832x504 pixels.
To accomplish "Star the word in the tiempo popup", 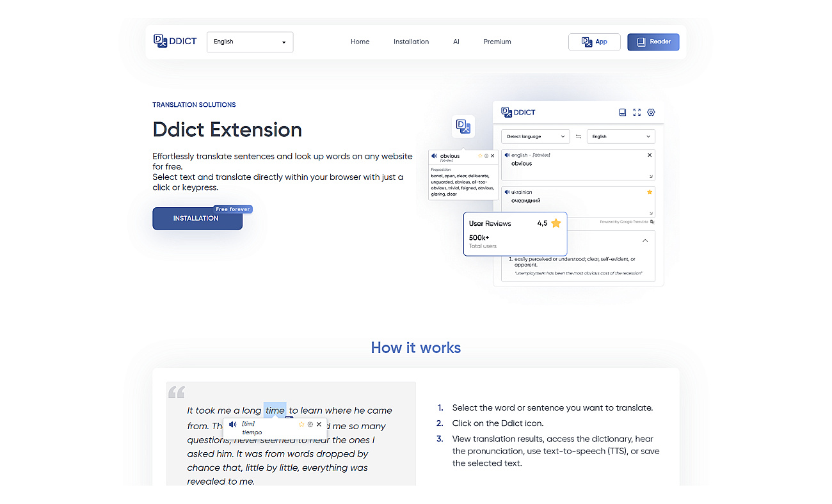I will click(301, 424).
